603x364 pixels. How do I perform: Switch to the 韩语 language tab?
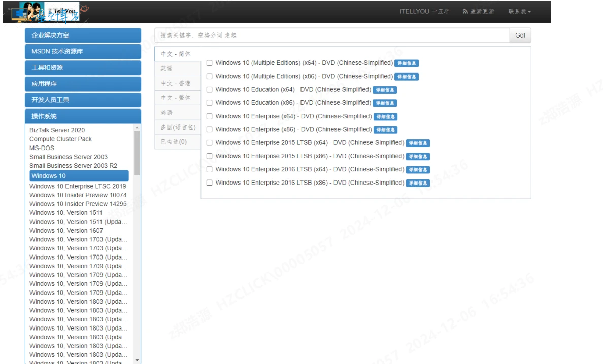(x=178, y=113)
